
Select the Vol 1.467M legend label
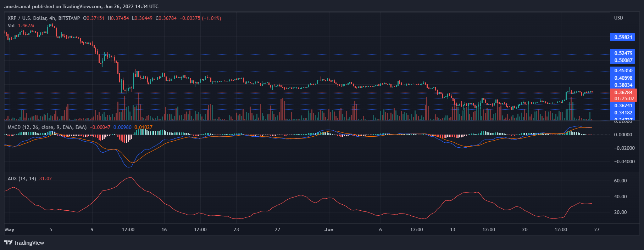pyautogui.click(x=21, y=25)
